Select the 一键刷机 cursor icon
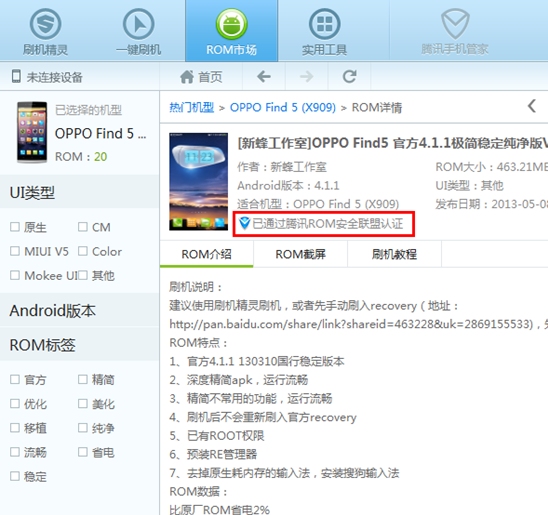 coord(138,24)
